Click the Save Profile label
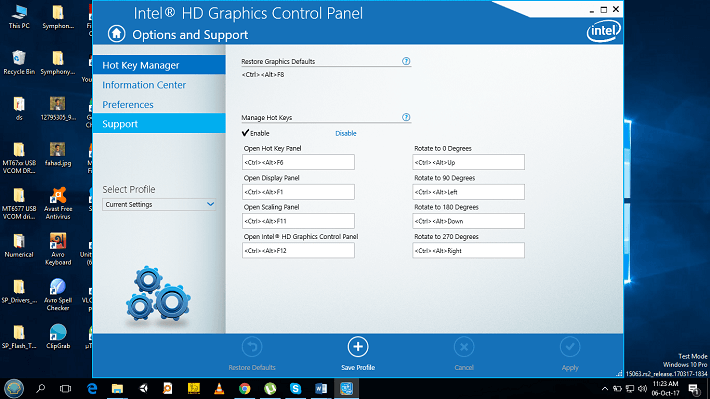Image resolution: width=710 pixels, height=399 pixels. point(358,368)
